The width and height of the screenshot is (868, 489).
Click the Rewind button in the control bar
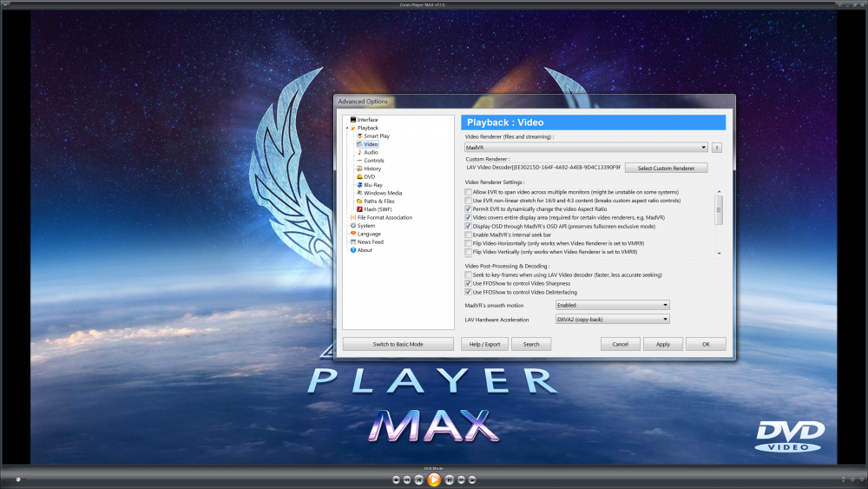coord(407,479)
